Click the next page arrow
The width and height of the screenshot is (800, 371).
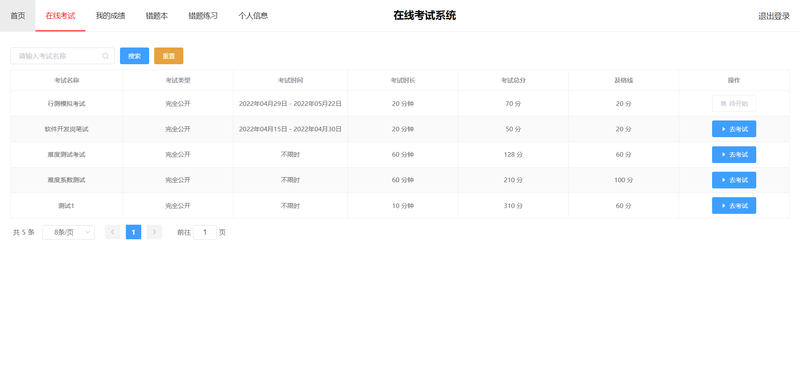[154, 233]
